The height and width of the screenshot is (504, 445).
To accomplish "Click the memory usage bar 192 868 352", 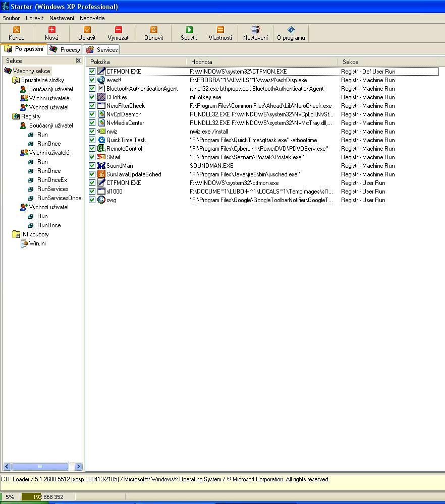I will pos(48,496).
